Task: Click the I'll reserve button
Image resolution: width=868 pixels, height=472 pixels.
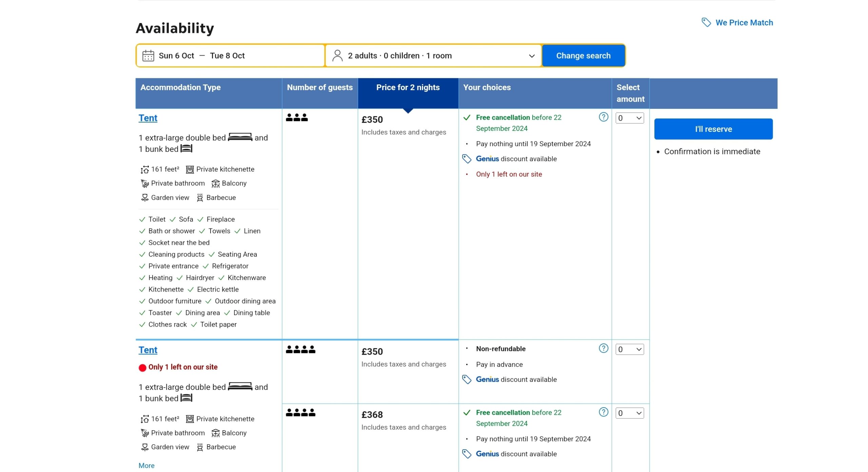Action: coord(713,129)
